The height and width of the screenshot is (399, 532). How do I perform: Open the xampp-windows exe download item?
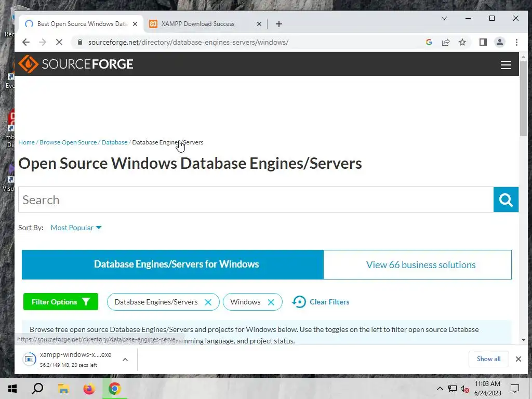[68, 360]
